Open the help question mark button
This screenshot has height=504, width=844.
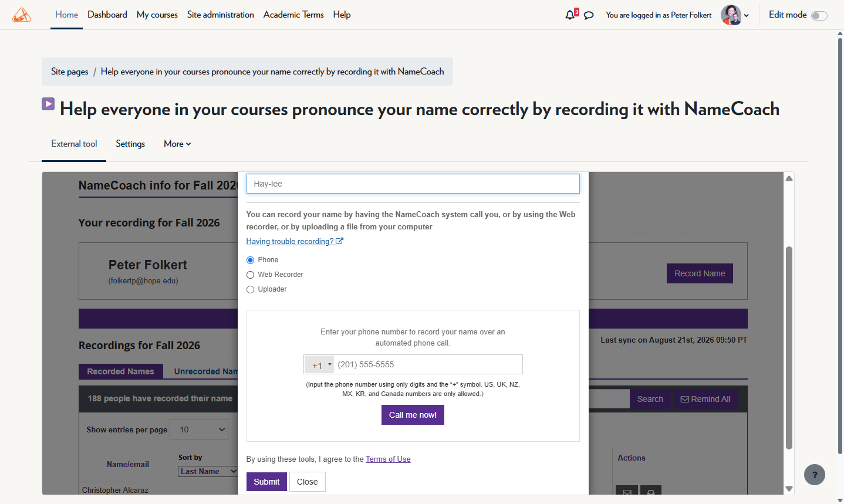815,475
